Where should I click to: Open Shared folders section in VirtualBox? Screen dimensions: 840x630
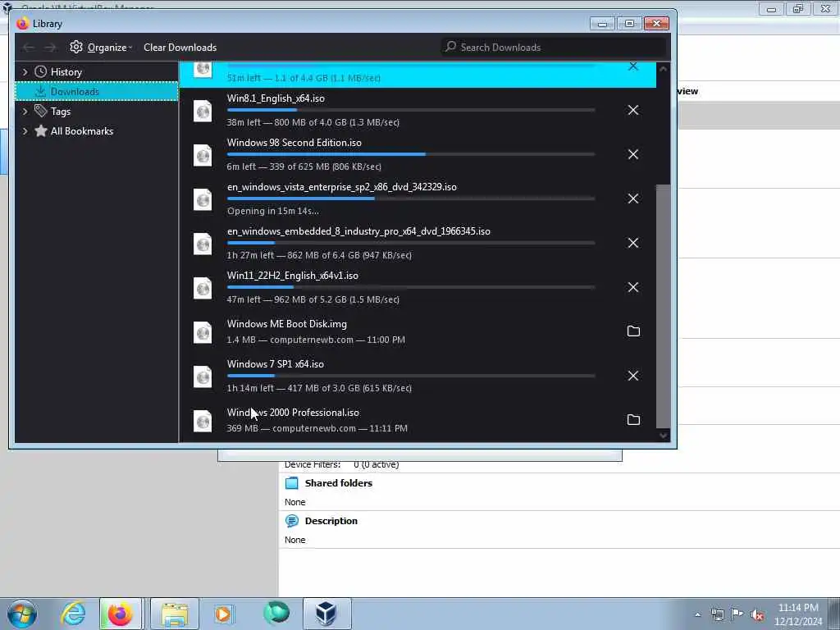tap(339, 483)
